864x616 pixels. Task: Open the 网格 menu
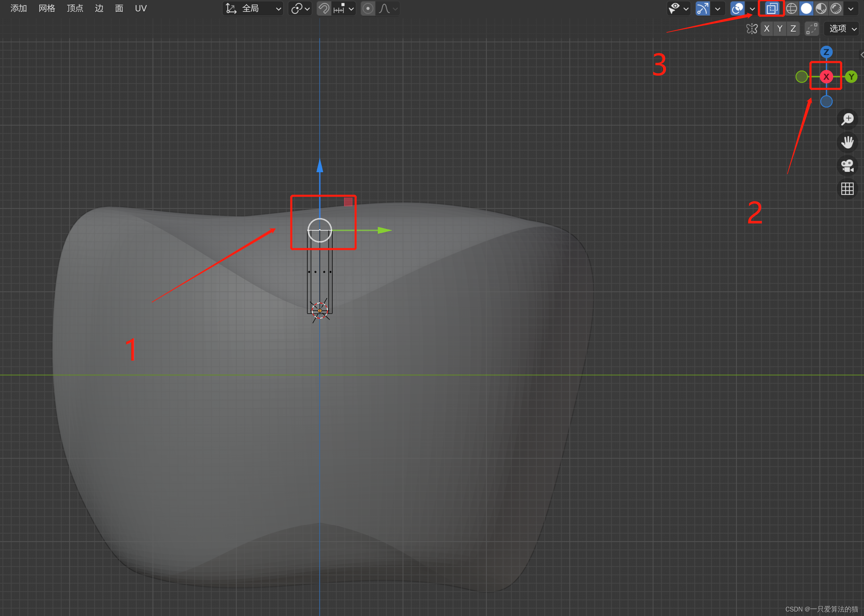47,8
